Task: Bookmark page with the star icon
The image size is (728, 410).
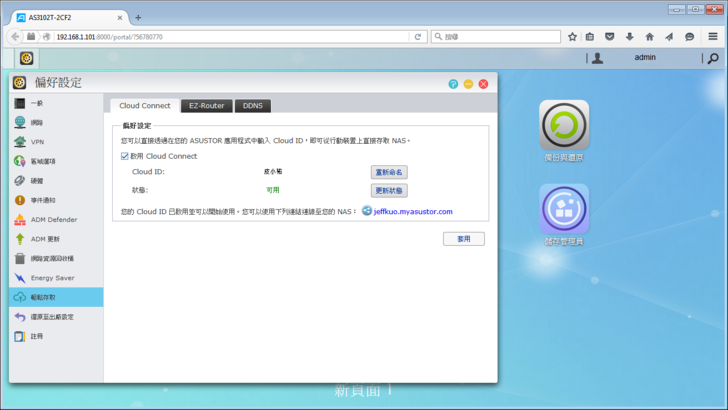Action: point(572,36)
